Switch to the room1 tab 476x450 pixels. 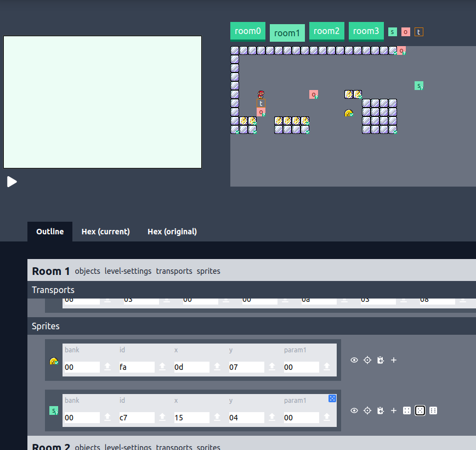coord(287,33)
